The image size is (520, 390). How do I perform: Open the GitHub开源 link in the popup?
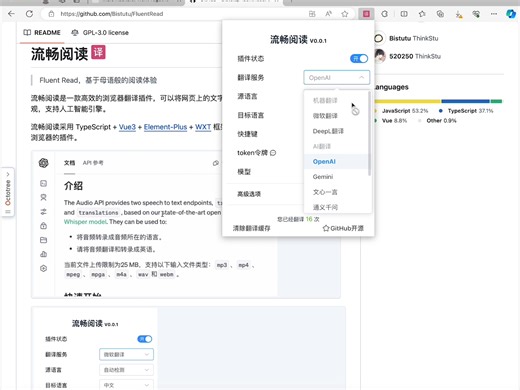pos(343,228)
